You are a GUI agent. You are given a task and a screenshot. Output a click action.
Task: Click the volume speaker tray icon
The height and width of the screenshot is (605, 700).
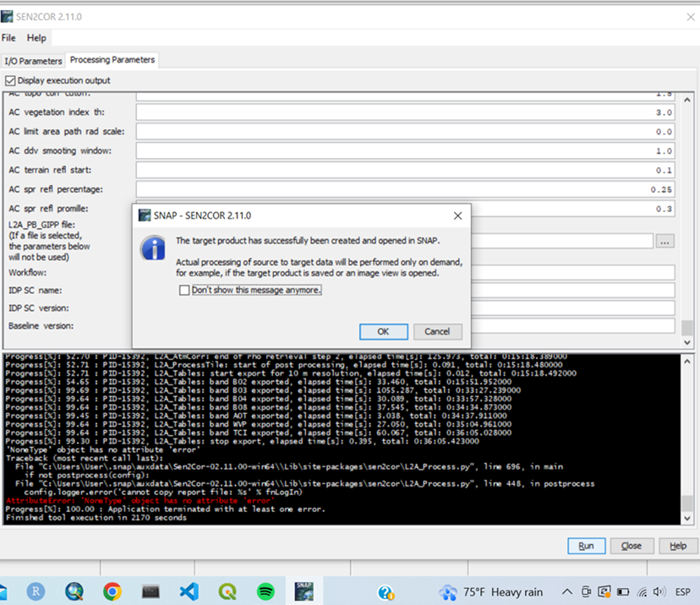(659, 592)
